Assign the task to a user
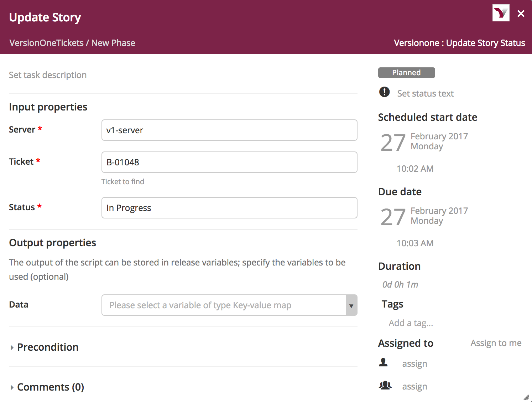Image resolution: width=532 pixels, height=402 pixels. [414, 364]
